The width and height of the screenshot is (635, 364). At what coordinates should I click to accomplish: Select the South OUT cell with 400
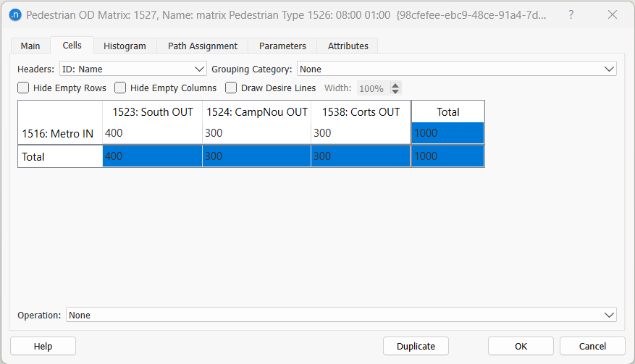click(152, 133)
